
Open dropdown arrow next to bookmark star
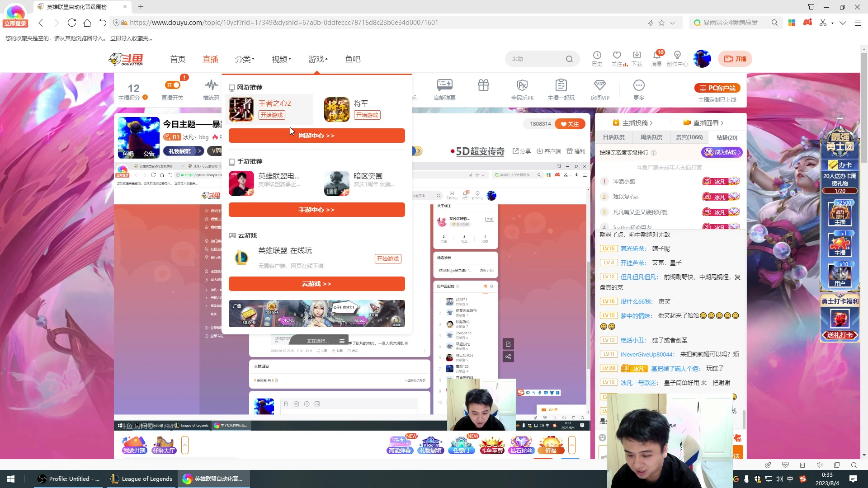pos(672,23)
